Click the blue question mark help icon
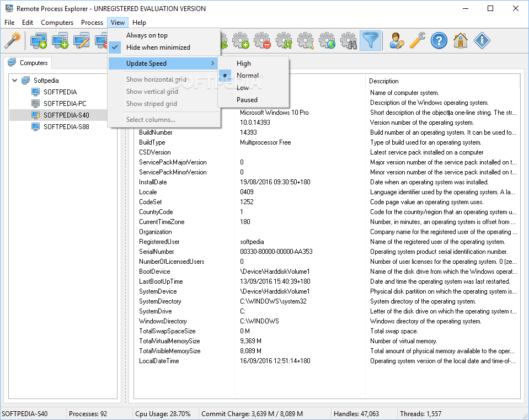This screenshot has height=420, width=529. coord(439,40)
